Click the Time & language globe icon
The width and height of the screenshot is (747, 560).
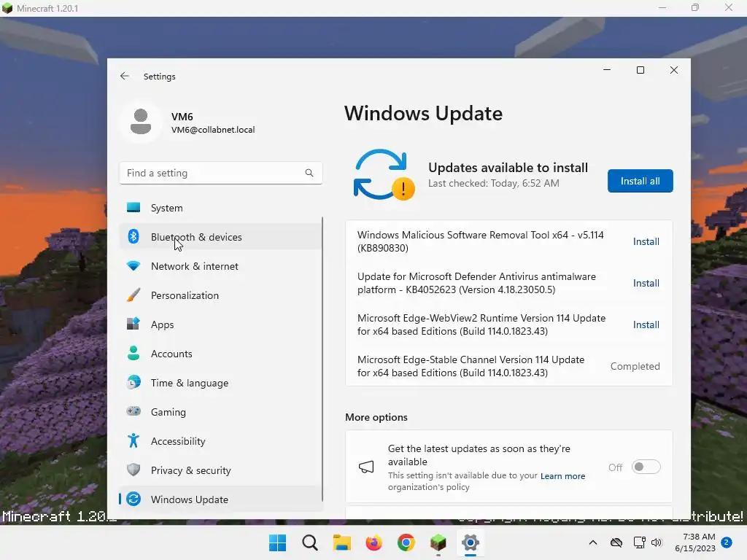(x=133, y=382)
